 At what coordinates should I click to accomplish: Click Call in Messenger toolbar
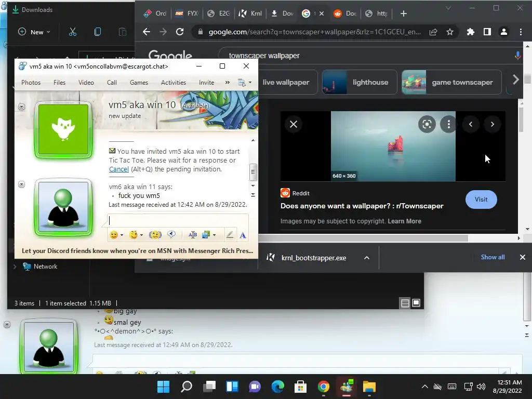click(112, 83)
